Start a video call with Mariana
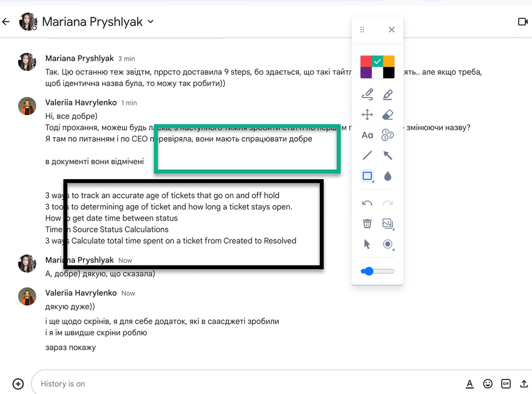Screen dimensions: 532x394 (522, 21)
